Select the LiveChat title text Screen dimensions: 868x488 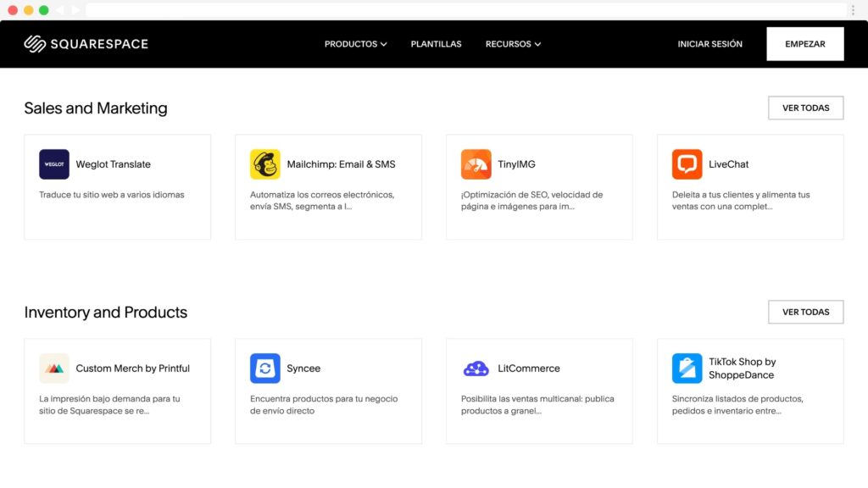click(x=728, y=164)
